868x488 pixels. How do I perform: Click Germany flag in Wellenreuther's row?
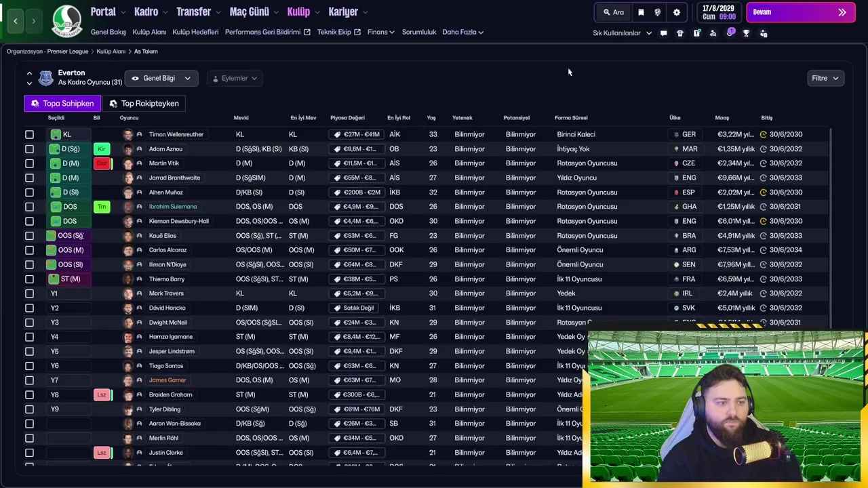click(x=676, y=134)
